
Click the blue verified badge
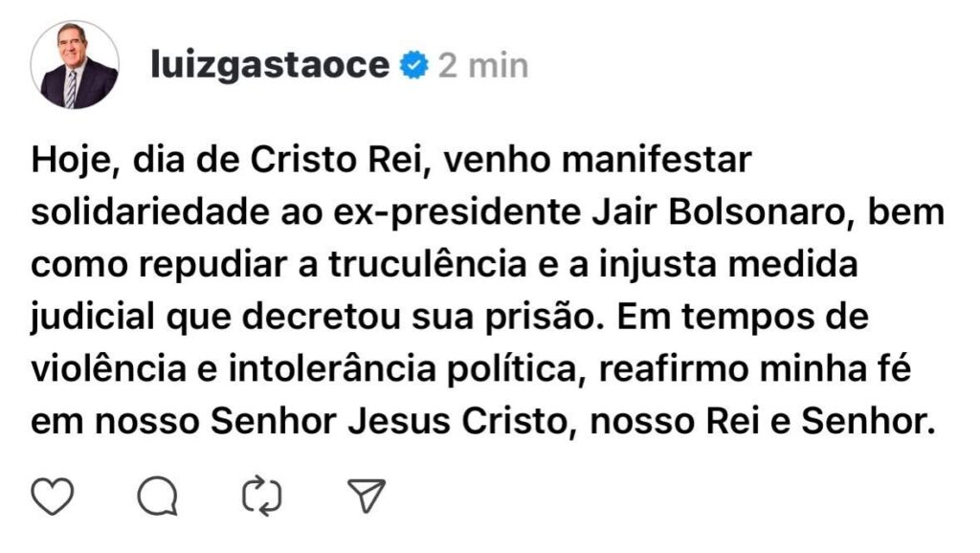(x=413, y=65)
